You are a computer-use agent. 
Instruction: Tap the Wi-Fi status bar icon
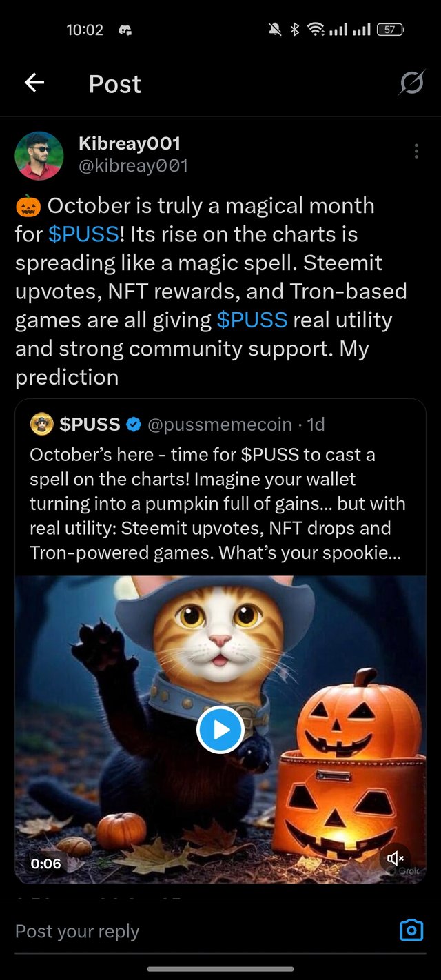pyautogui.click(x=316, y=30)
